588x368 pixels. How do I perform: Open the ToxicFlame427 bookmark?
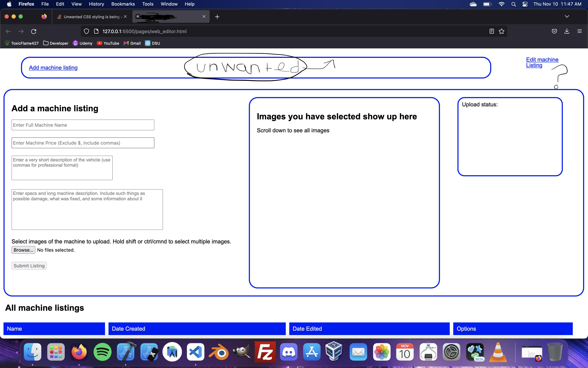click(22, 43)
